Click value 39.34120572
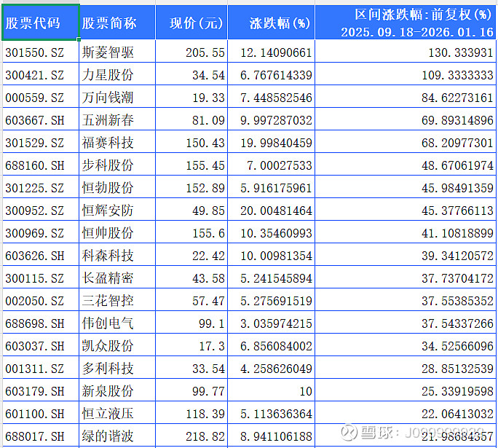This screenshot has width=498, height=448. pyautogui.click(x=457, y=256)
